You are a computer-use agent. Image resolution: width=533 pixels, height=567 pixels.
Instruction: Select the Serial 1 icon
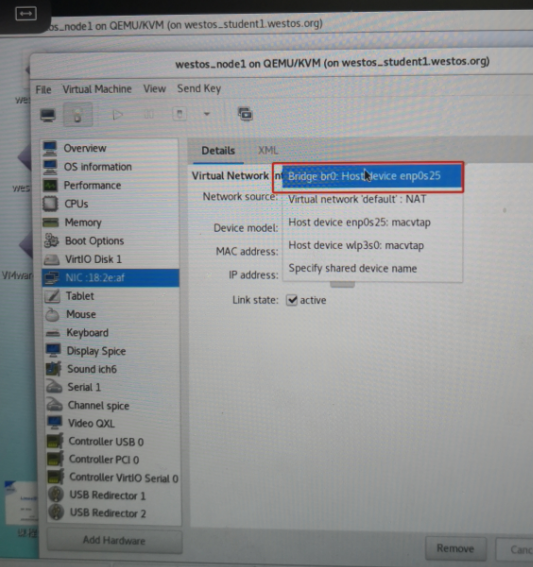point(54,387)
